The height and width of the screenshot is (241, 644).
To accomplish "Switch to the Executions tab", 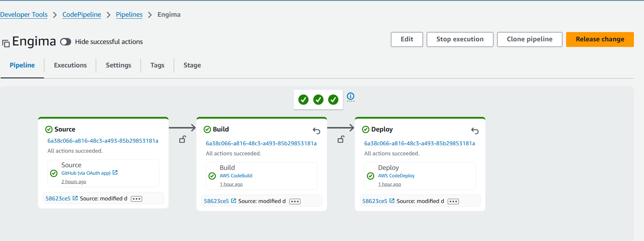I will [70, 65].
